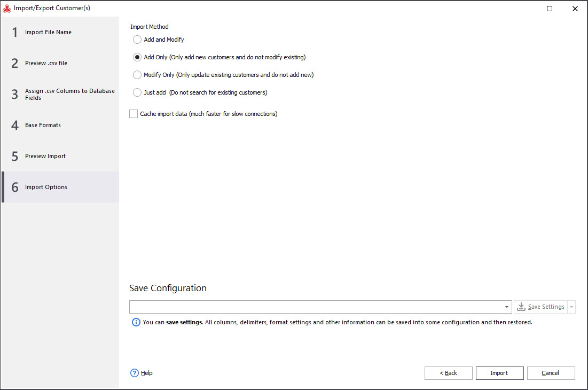Select step 6 Import Options
Viewport: 588px width, 390px height.
(x=60, y=187)
